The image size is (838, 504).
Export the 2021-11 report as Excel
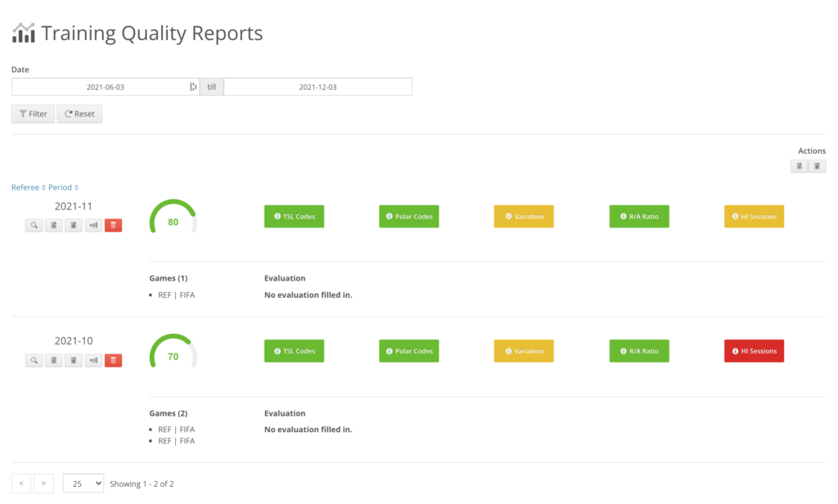coord(74,225)
